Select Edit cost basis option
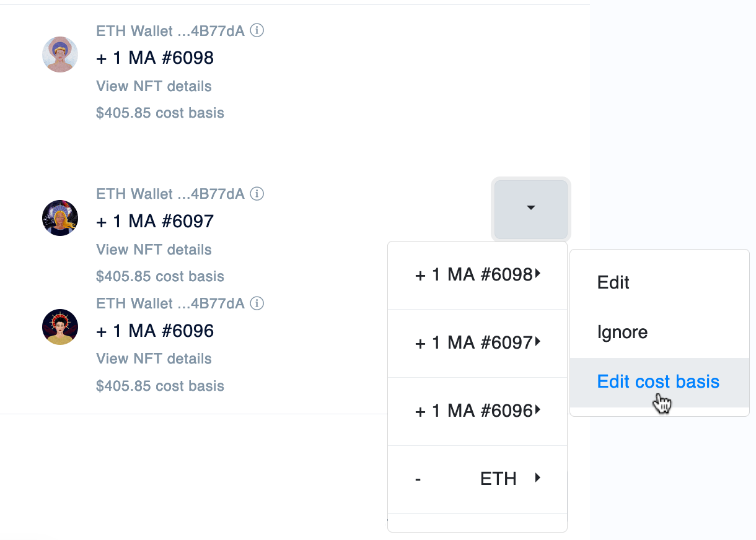Image resolution: width=756 pixels, height=540 pixels. pyautogui.click(x=659, y=382)
